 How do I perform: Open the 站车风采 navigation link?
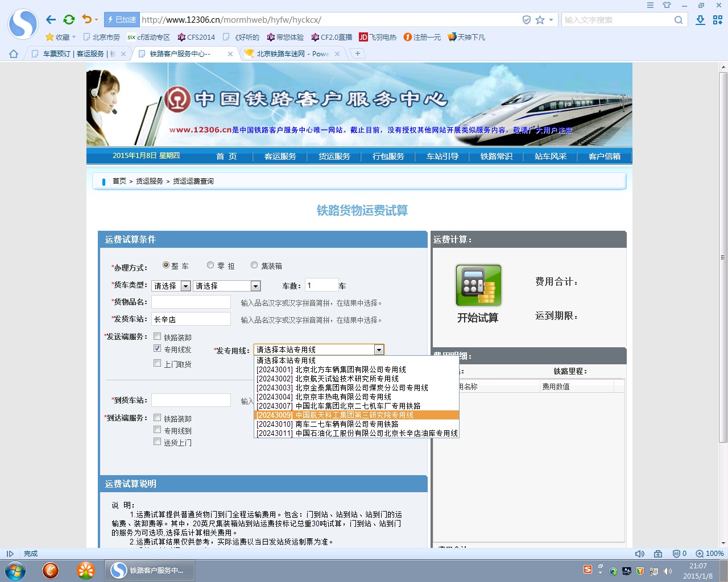(551, 156)
